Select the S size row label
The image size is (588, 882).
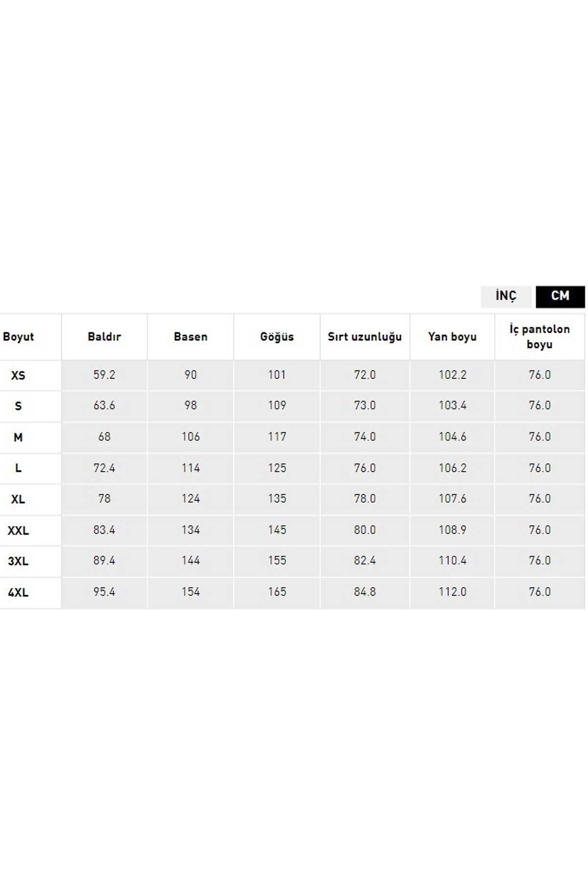click(18, 406)
